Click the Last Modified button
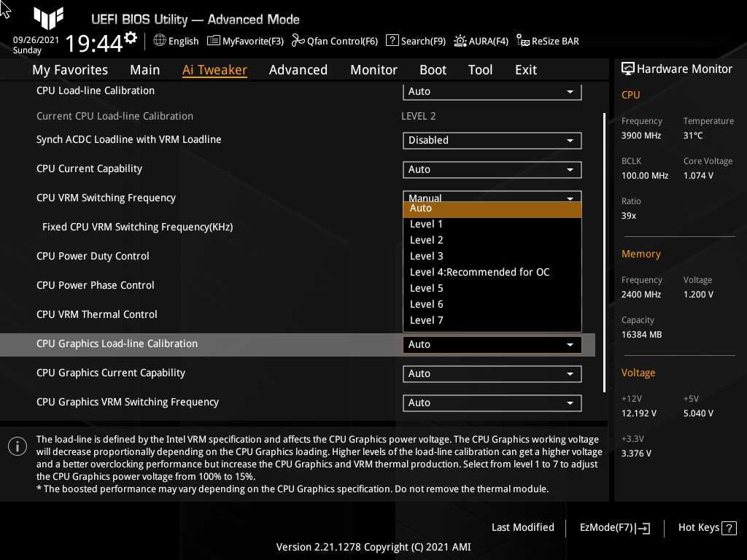This screenshot has width=747, height=560. click(x=522, y=527)
